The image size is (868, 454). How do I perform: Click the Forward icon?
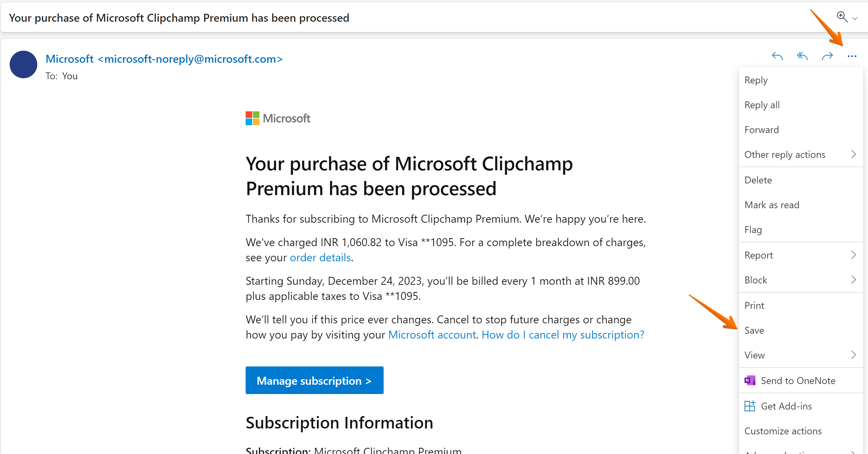(827, 56)
